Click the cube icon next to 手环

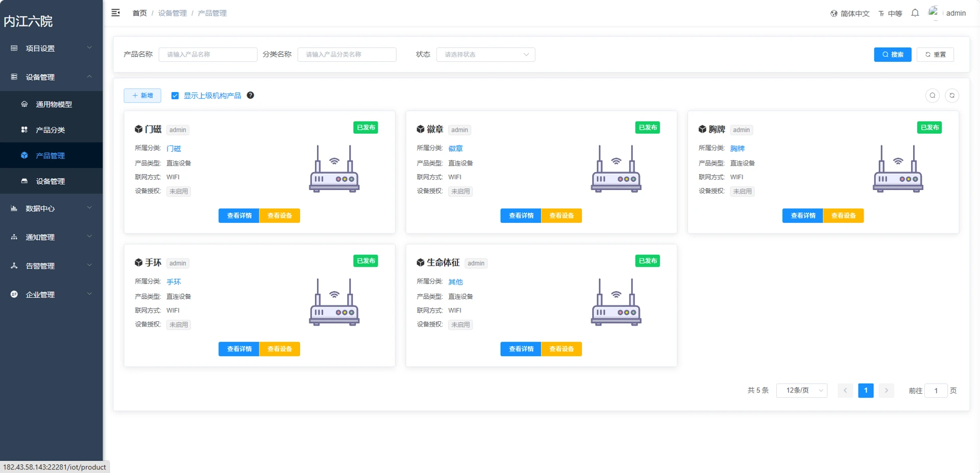[x=138, y=263]
